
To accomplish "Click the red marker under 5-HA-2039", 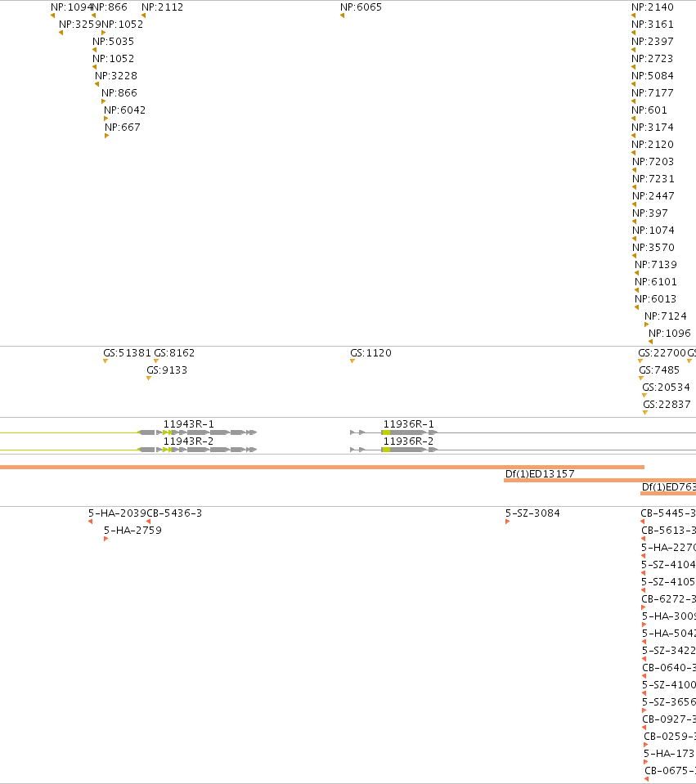I will (x=91, y=522).
